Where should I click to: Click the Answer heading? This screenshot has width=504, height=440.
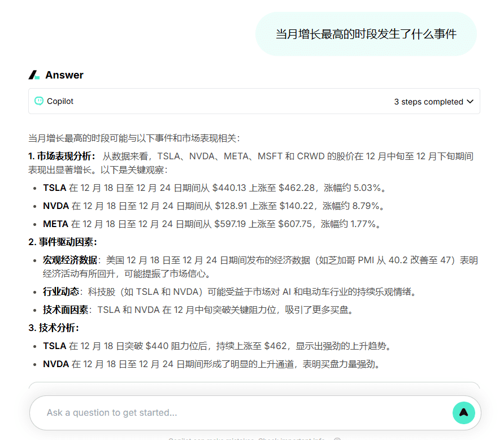64,75
